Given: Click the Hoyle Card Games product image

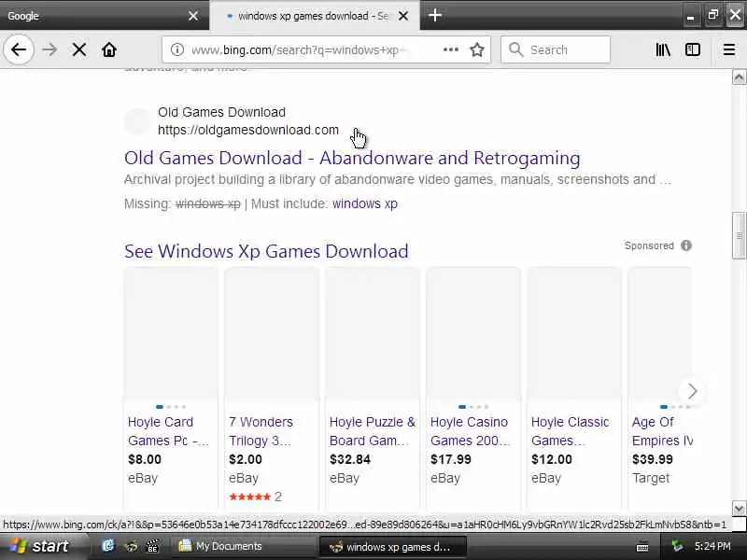Looking at the screenshot, I should pos(171,333).
